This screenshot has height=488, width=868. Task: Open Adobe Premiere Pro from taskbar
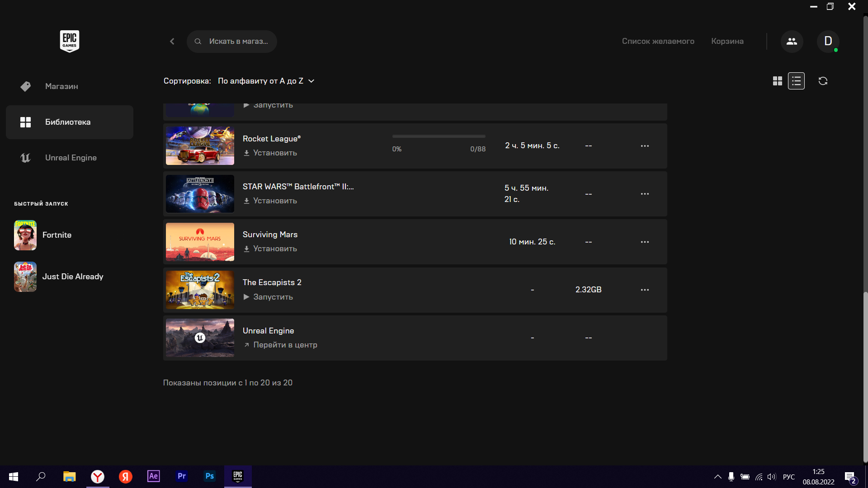(182, 476)
